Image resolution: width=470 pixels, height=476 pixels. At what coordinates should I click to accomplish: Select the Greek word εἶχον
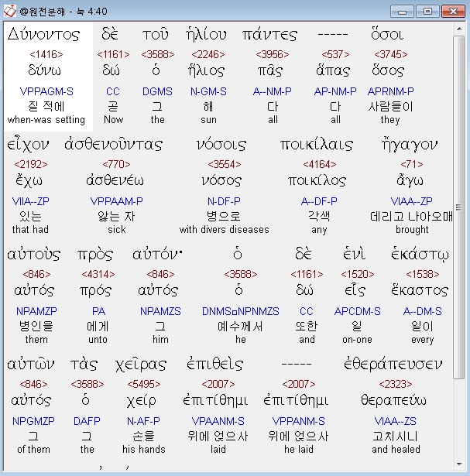pyautogui.click(x=28, y=145)
